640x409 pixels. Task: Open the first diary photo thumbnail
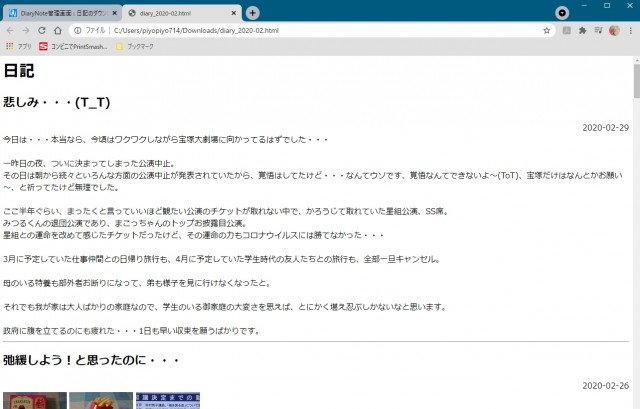[35, 400]
